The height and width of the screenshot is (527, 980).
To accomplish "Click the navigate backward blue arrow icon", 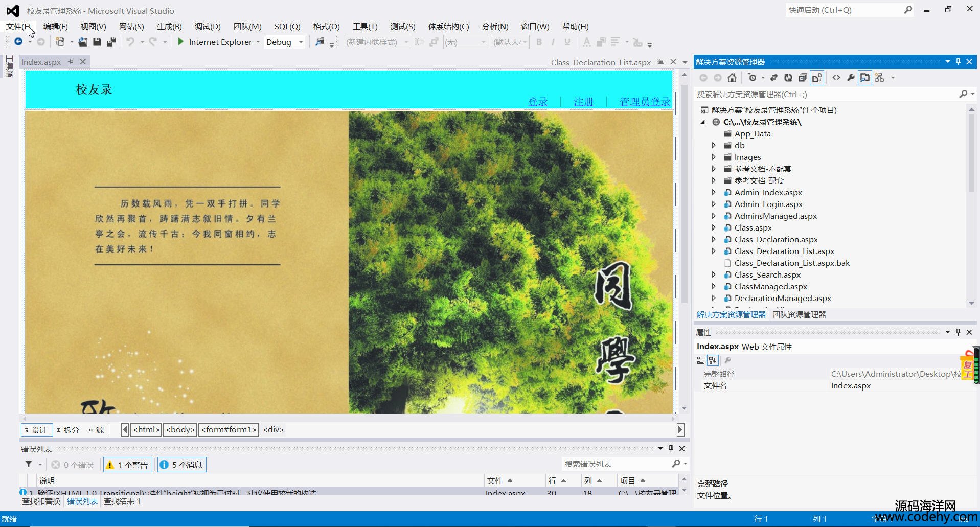I will [18, 42].
